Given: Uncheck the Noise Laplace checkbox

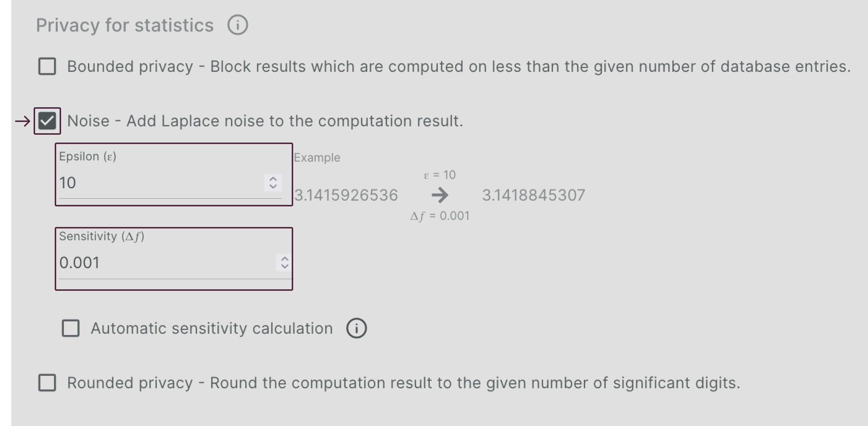Looking at the screenshot, I should [x=47, y=121].
